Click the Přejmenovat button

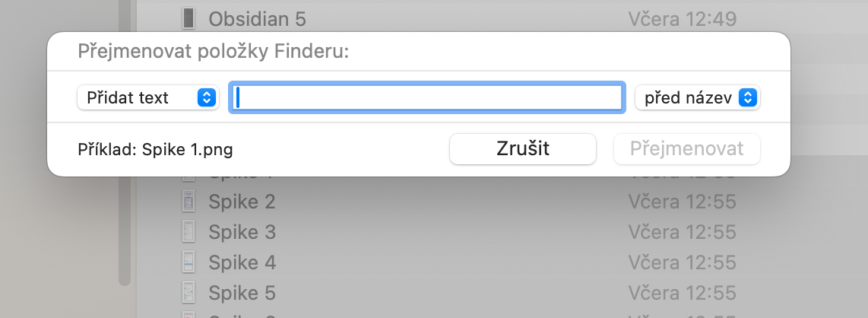click(x=686, y=149)
